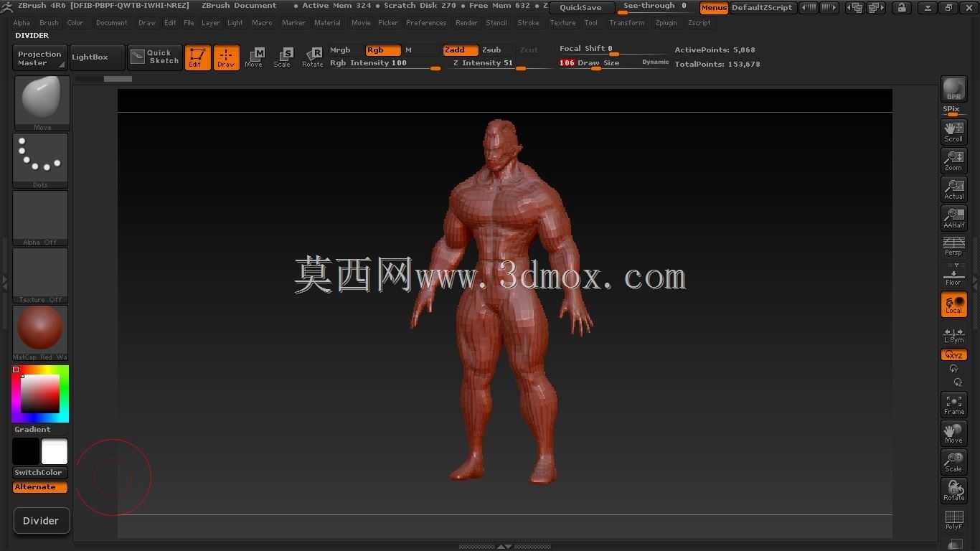This screenshot has width=980, height=551.
Task: Toggle XYZ rotation mode
Action: [x=953, y=354]
